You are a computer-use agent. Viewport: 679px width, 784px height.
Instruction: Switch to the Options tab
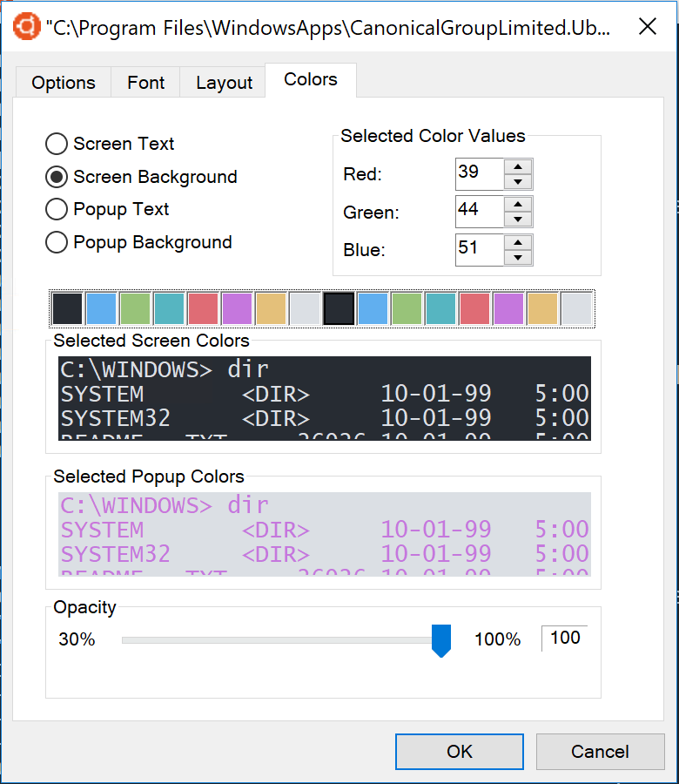(63, 82)
